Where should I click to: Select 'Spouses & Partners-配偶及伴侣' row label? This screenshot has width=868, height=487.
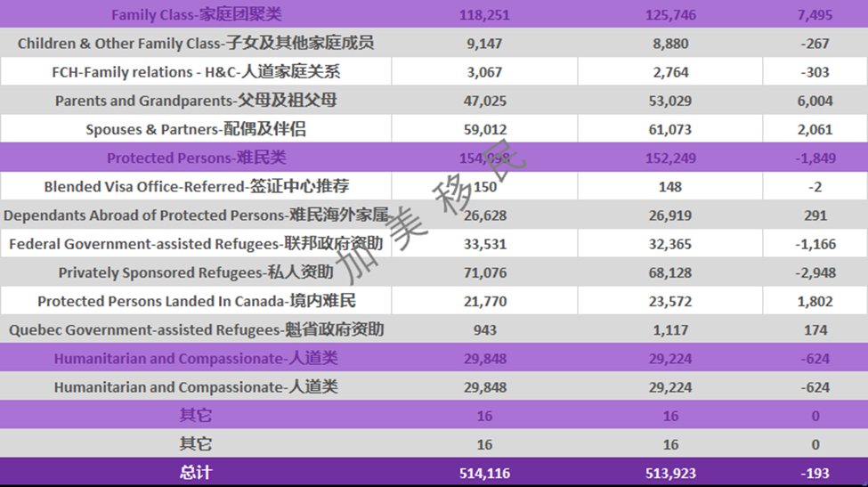pyautogui.click(x=196, y=129)
